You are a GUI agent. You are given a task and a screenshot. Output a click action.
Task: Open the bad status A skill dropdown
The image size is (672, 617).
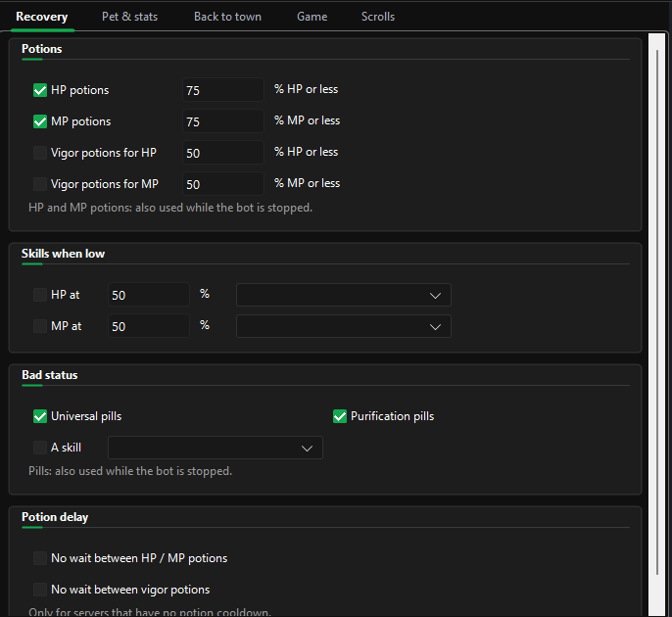point(216,448)
